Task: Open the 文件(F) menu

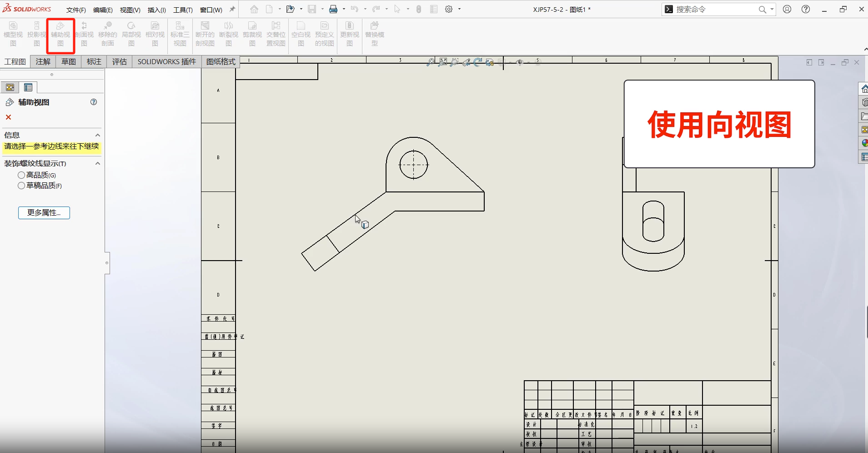Action: click(76, 10)
